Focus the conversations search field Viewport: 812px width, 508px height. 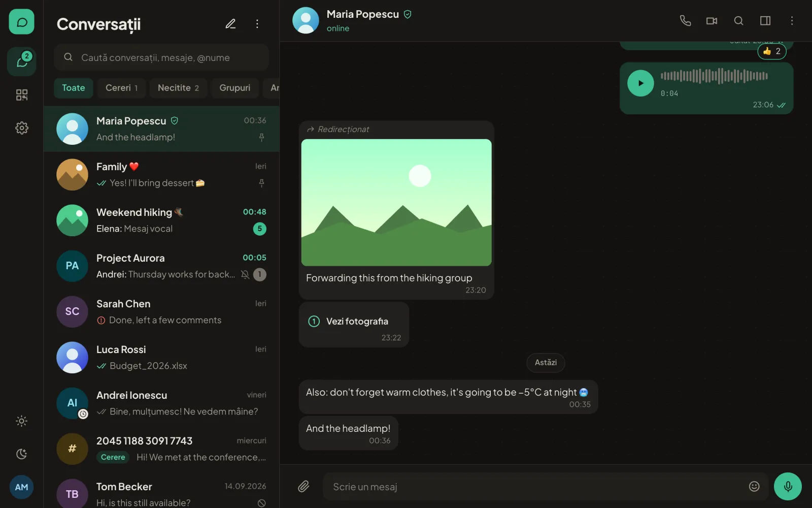tap(161, 57)
